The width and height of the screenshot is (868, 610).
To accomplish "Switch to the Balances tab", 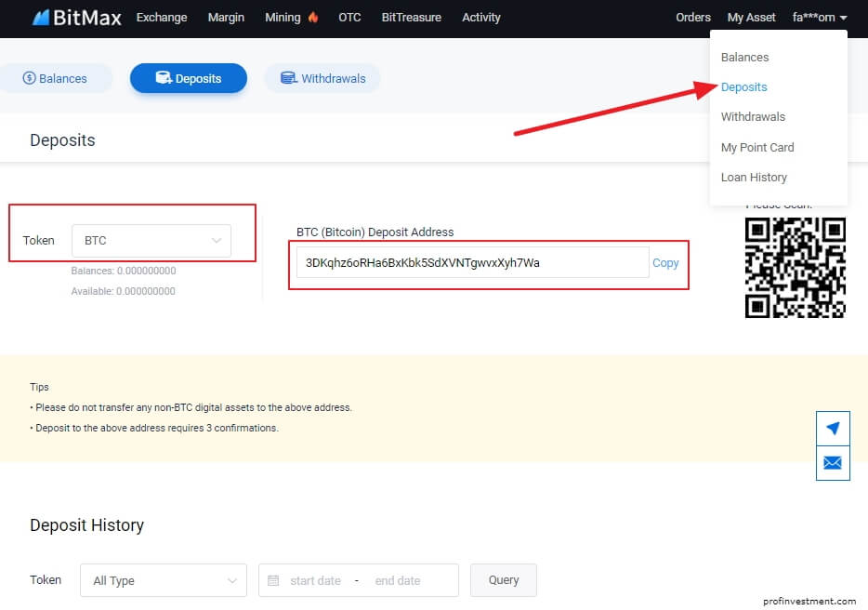I will [x=55, y=78].
